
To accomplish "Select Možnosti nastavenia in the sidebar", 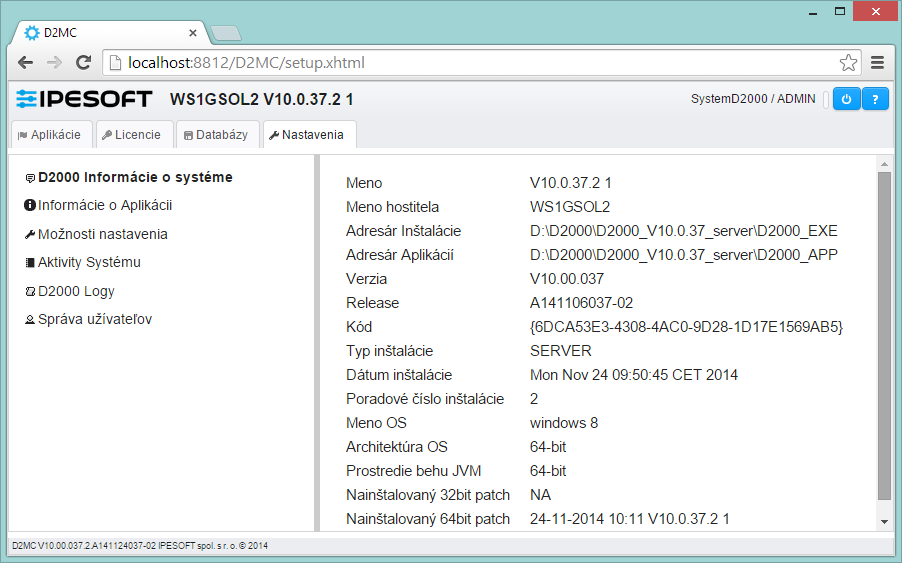I will click(102, 234).
